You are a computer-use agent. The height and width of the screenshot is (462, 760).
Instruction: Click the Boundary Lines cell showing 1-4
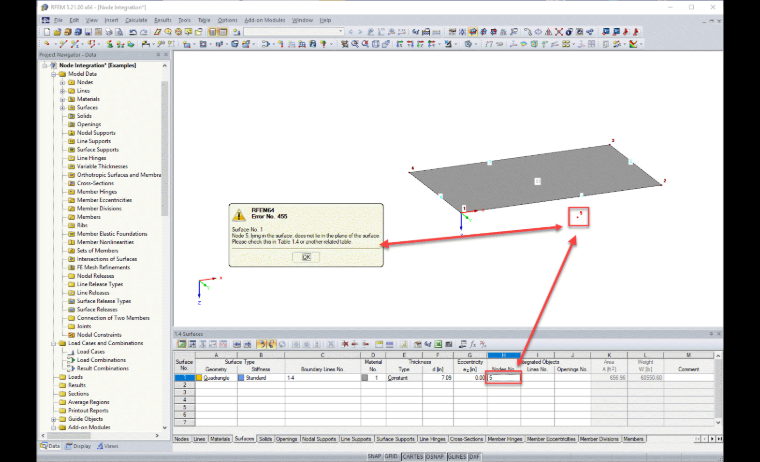[x=323, y=378]
